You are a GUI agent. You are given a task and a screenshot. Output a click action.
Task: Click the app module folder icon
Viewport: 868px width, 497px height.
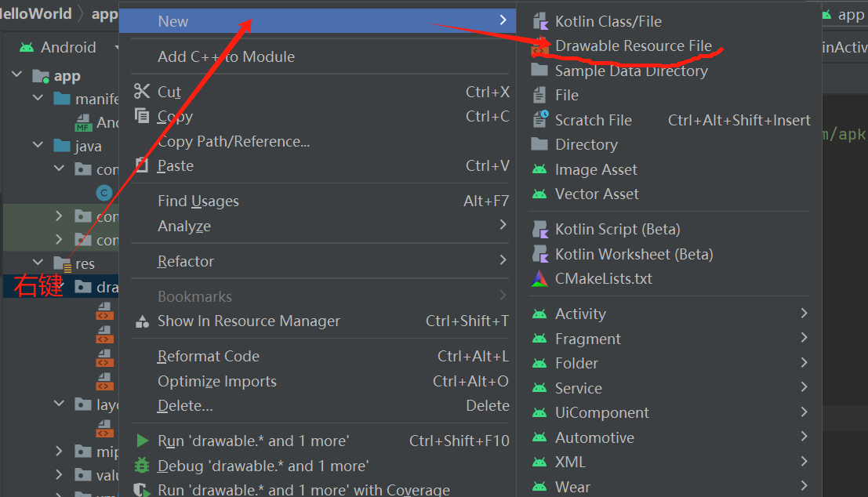pos(41,76)
